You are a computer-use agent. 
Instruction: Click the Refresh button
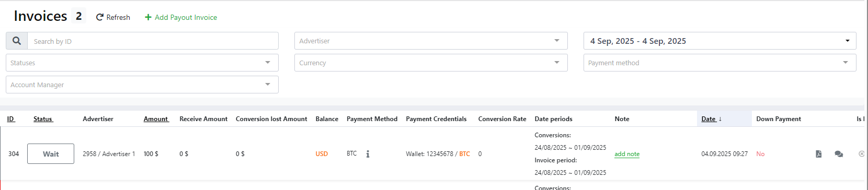pos(113,17)
